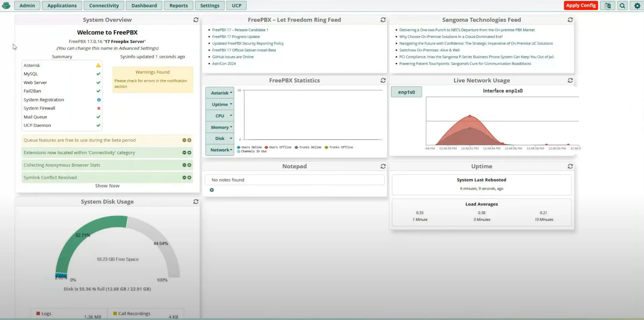Switch to the Reports menu

(178, 5)
